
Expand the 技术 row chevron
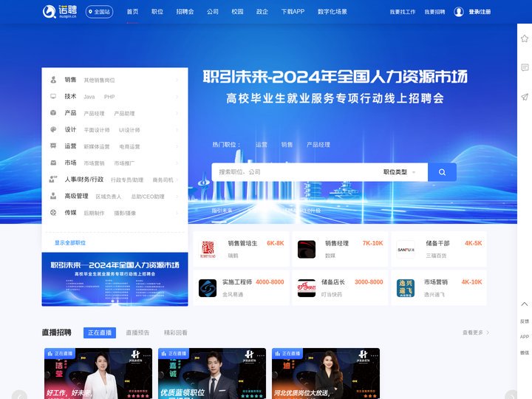point(177,97)
